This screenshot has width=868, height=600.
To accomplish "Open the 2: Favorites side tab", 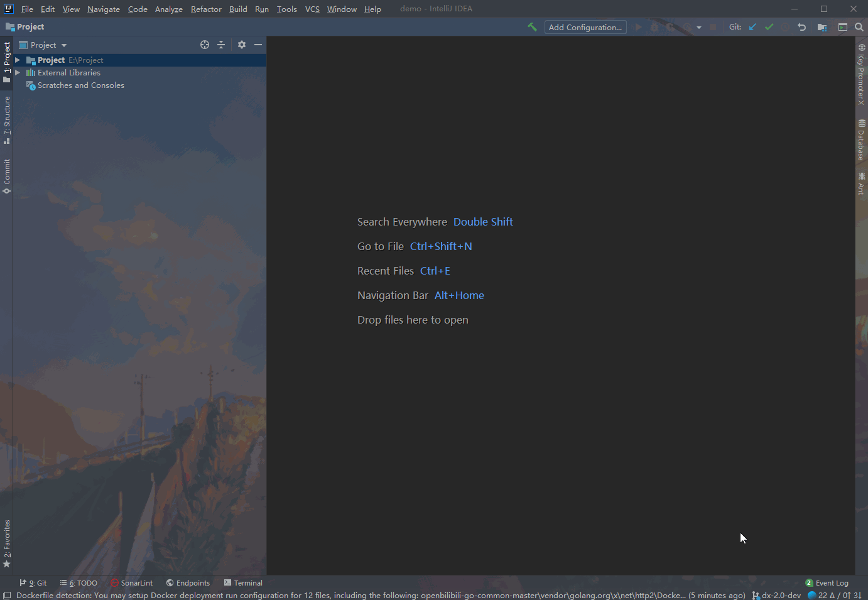I will [x=6, y=543].
